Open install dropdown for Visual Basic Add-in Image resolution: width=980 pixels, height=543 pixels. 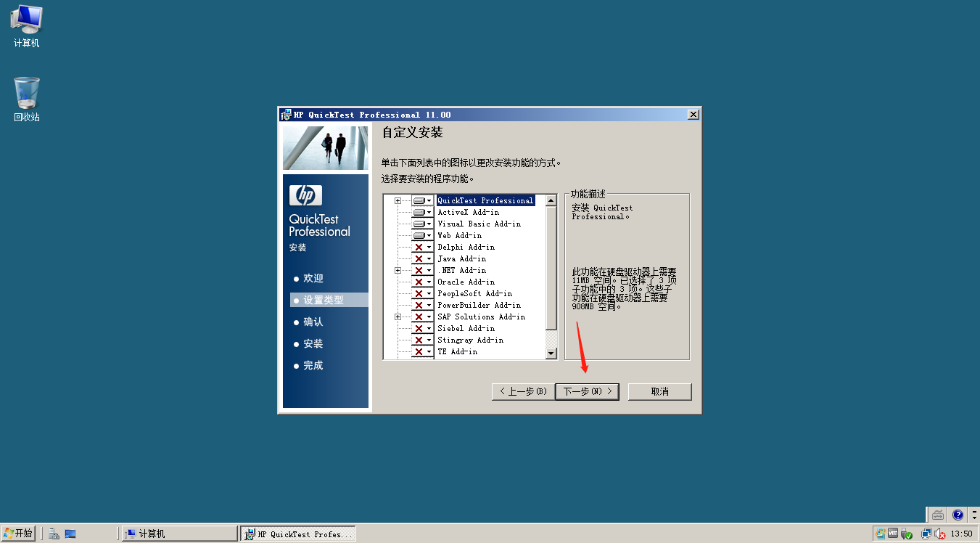[422, 224]
